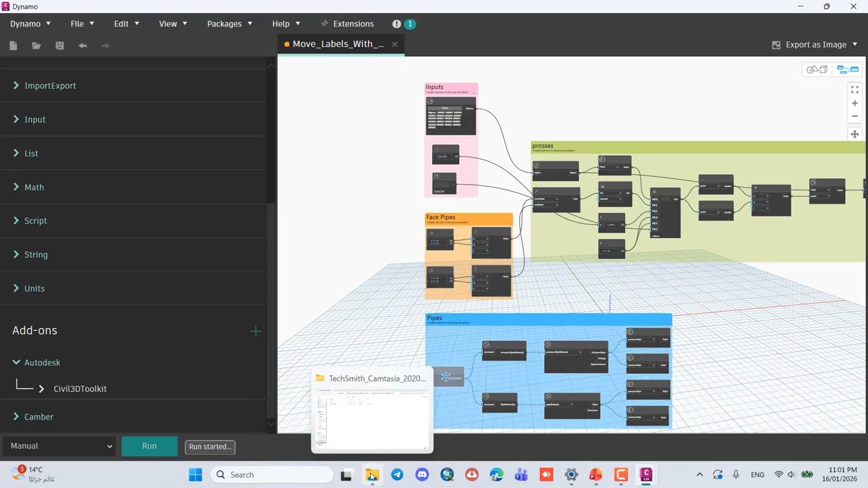Viewport: 868px width, 488px height.
Task: Redo the last undone action
Action: coord(105,45)
